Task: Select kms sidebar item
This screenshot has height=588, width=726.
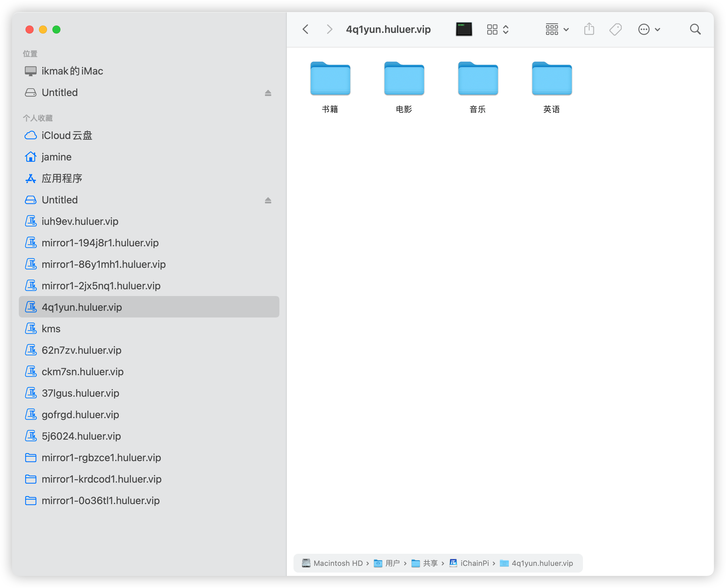Action: tap(149, 329)
